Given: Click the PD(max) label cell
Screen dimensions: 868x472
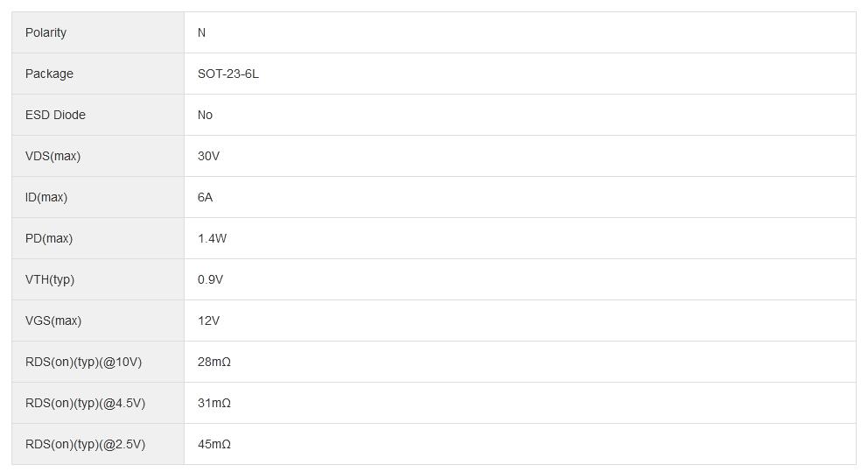Looking at the screenshot, I should pos(49,238).
